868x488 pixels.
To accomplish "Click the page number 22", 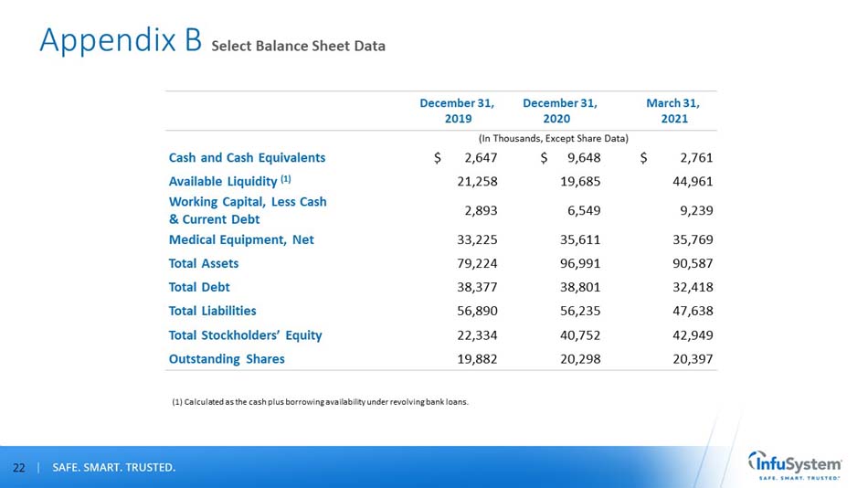I will click(18, 468).
